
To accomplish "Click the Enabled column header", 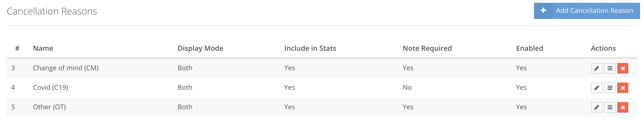I will pos(529,48).
